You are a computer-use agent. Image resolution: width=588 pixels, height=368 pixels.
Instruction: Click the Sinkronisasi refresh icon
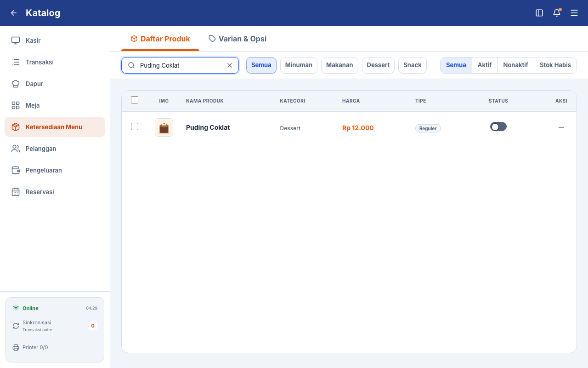16,326
